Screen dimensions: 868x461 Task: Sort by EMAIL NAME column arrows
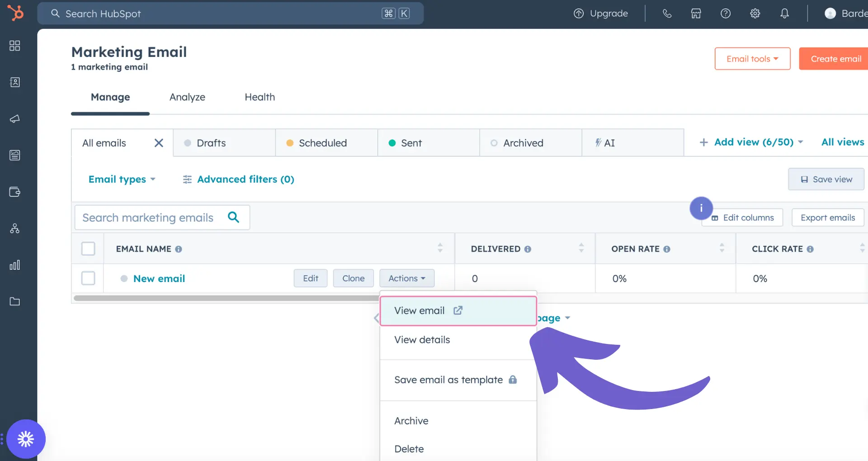tap(440, 248)
